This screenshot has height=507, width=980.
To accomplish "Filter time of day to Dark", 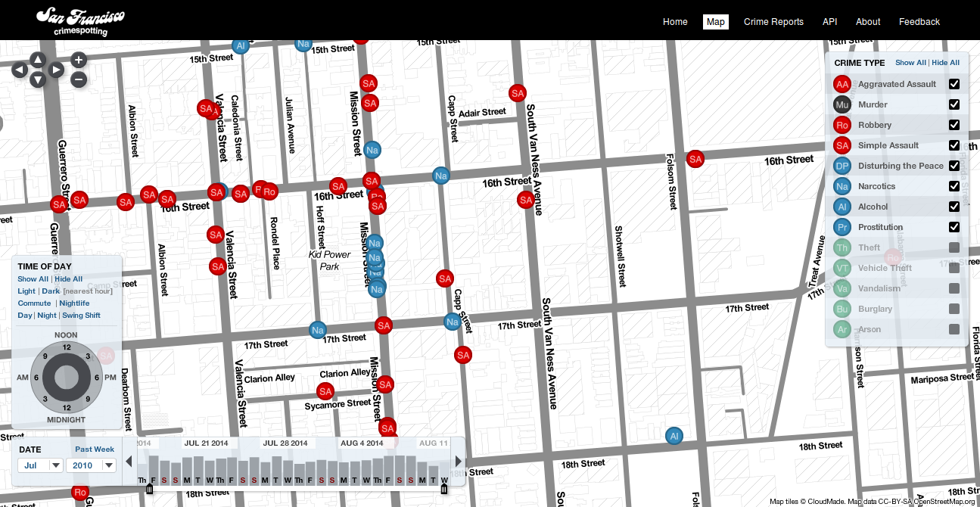I will [51, 291].
